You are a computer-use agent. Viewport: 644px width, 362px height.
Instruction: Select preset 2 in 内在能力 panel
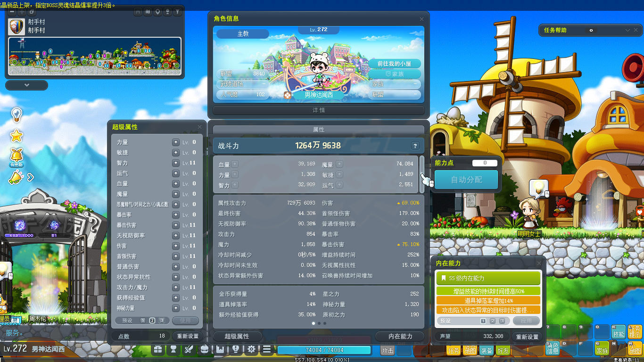tap(493, 321)
